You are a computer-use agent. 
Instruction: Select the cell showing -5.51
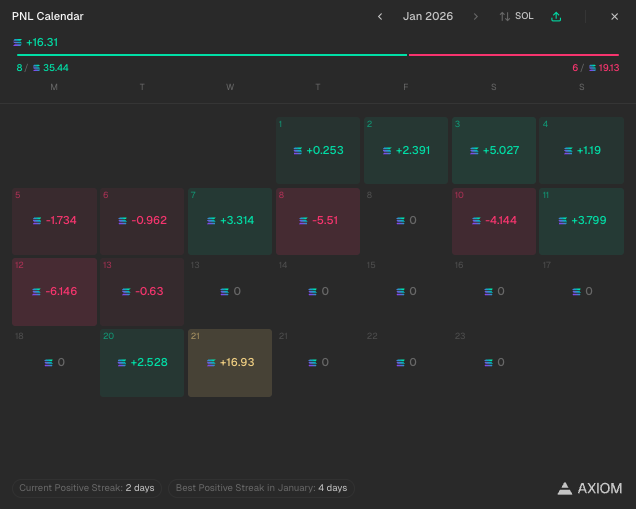click(x=318, y=221)
